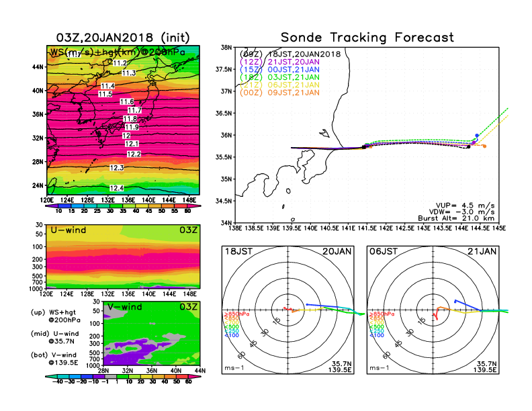Click the "35.7N 139.5E" location in the 06JST hodograph
Viewport: 532px width, 411px height.
485,367
